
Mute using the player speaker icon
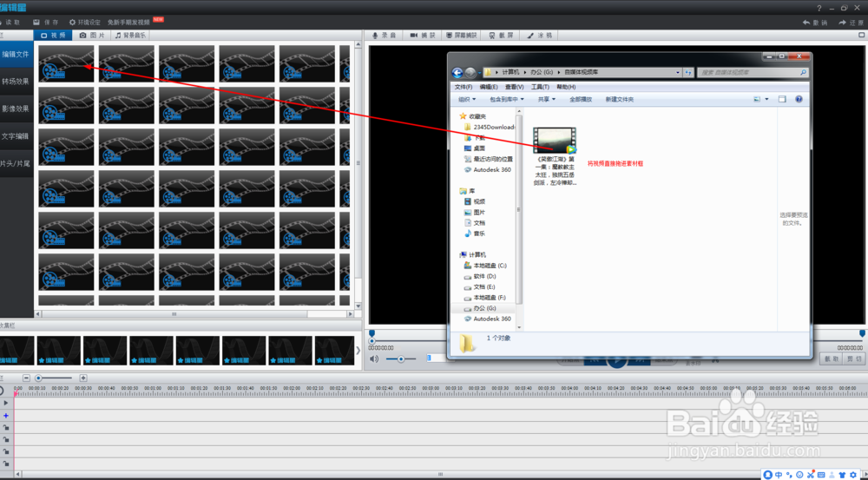point(374,359)
